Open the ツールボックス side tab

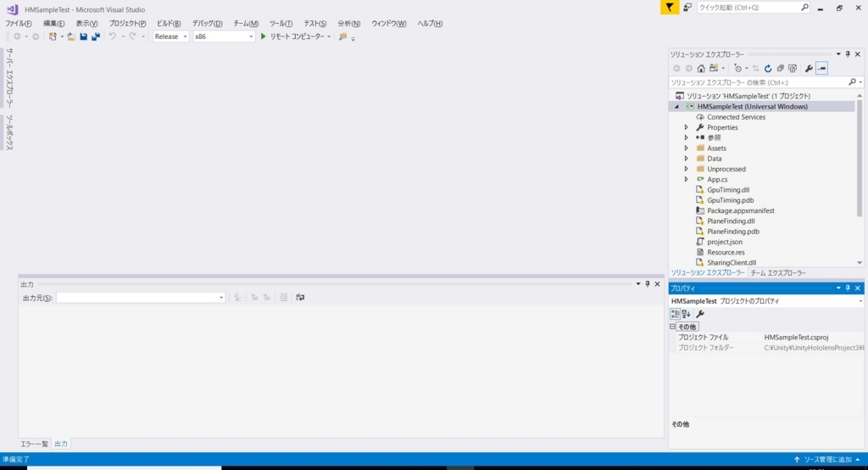pos(9,132)
